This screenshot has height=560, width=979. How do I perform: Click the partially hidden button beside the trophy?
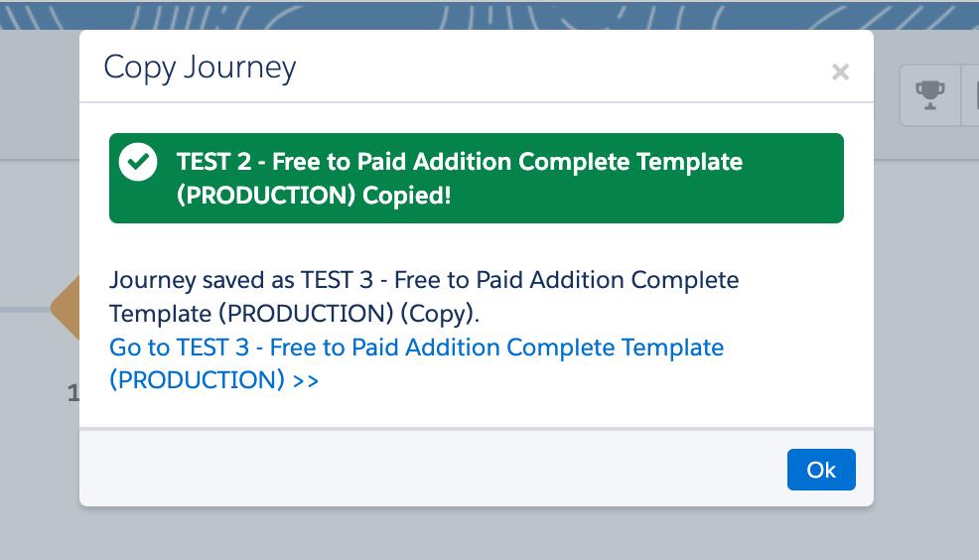click(970, 95)
